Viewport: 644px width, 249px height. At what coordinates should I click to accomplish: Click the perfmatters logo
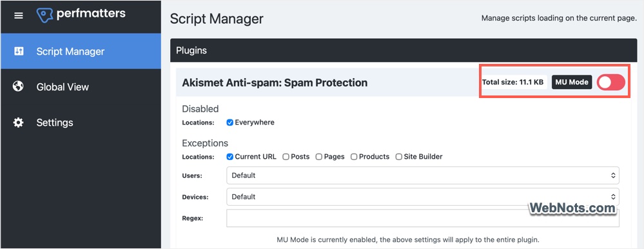point(81,15)
